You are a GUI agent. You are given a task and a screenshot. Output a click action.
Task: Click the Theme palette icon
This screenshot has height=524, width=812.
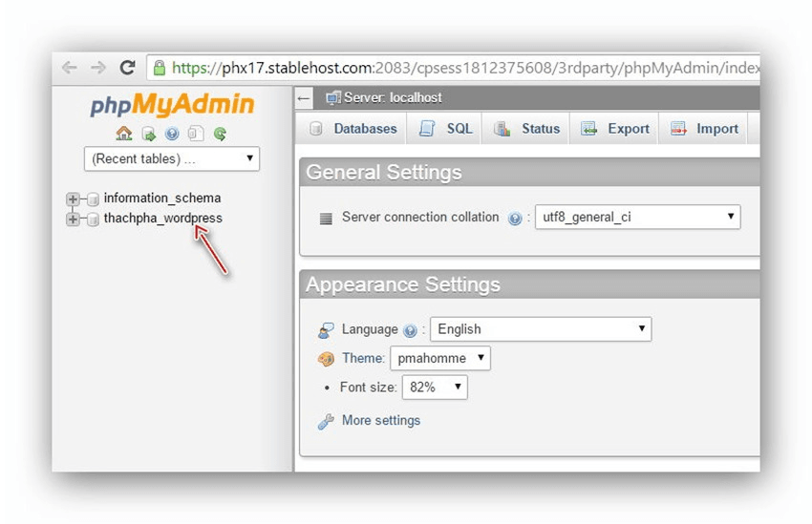coord(326,359)
